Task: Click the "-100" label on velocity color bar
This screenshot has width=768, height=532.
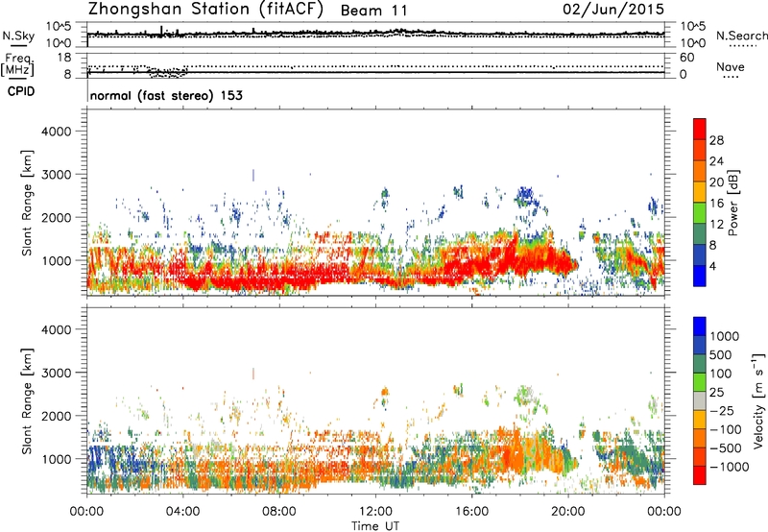Action: click(x=725, y=429)
